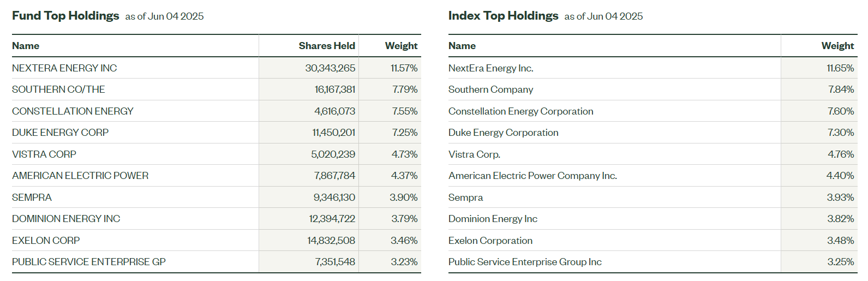Select PUBLIC SERVICE ENTERPRISE GP row
Viewport: 868px width, 281px height.
[x=89, y=262]
